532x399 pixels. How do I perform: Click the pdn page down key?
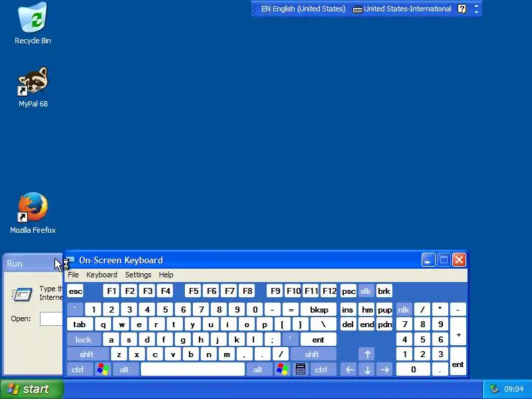coord(385,325)
